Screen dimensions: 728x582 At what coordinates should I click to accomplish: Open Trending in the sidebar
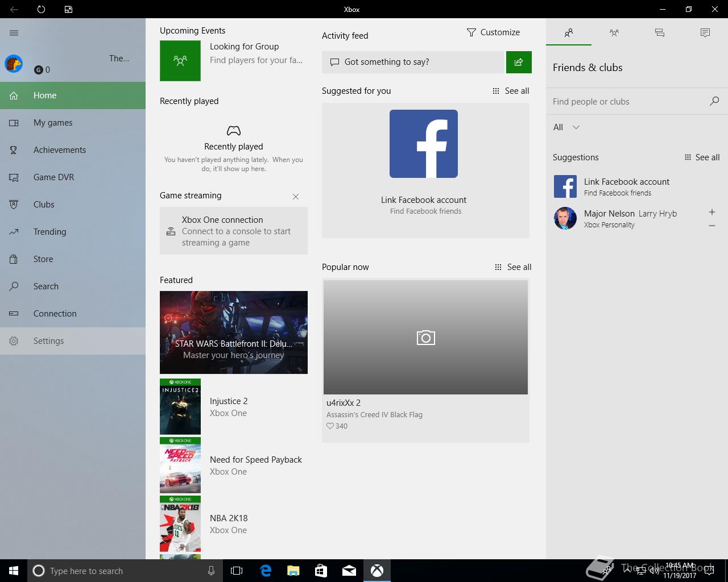73,232
